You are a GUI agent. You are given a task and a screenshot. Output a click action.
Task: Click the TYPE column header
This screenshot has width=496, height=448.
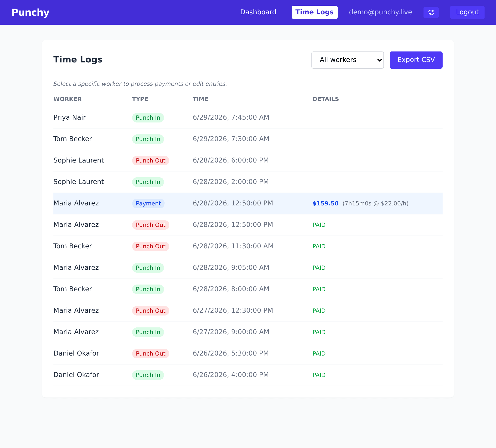(x=140, y=99)
